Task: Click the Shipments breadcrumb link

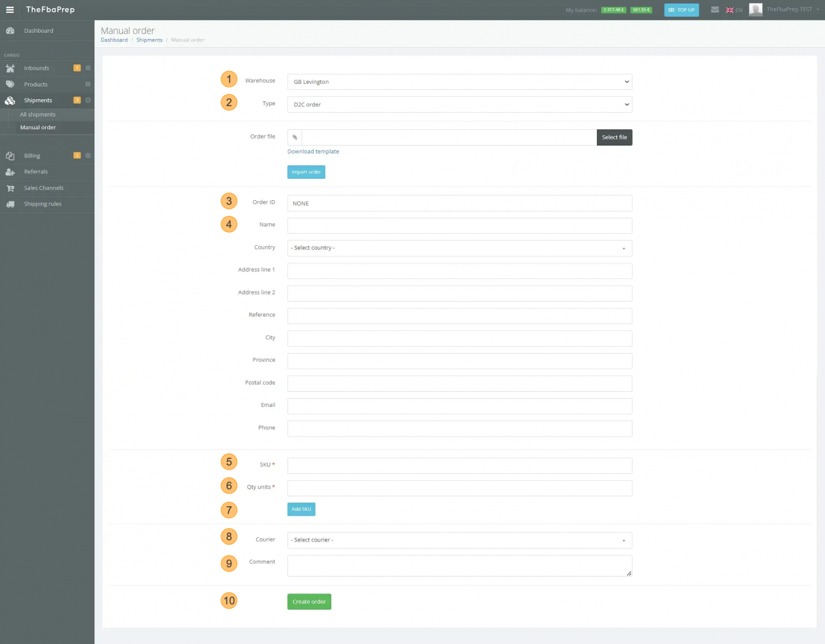Action: click(149, 40)
